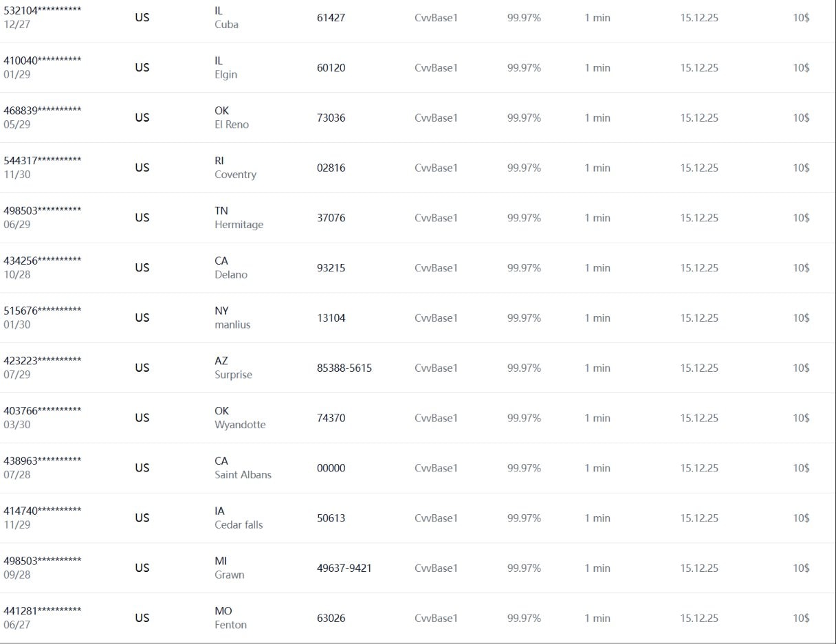Image resolution: width=836 pixels, height=644 pixels.
Task: Click ZIP code 73036
Action: click(331, 118)
